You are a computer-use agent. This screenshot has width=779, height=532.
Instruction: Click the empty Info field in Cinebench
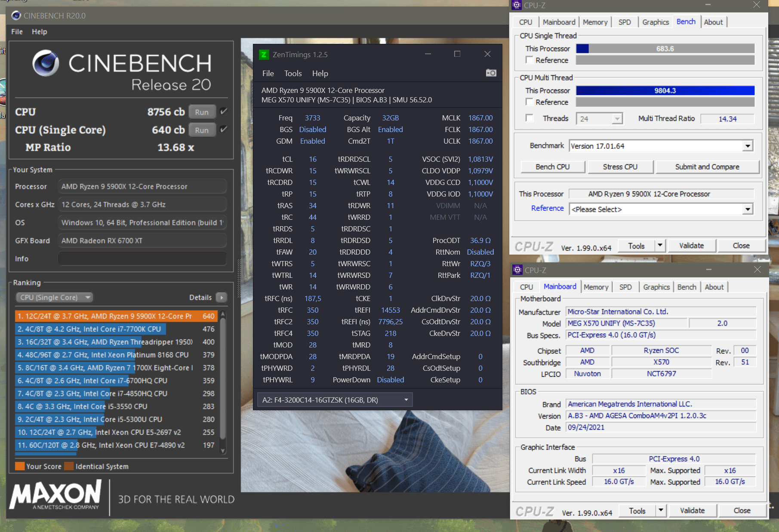click(142, 258)
